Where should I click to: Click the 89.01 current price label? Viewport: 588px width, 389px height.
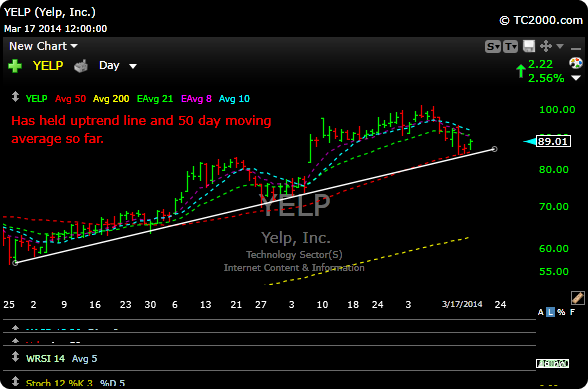click(x=553, y=141)
